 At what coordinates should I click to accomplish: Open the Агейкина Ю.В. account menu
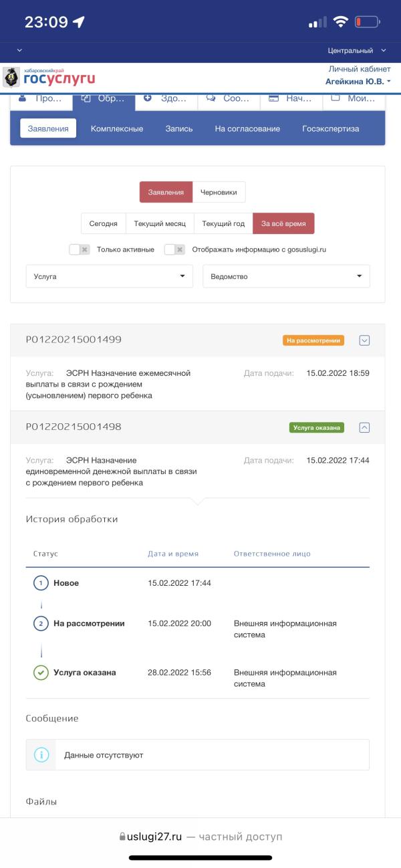click(358, 82)
